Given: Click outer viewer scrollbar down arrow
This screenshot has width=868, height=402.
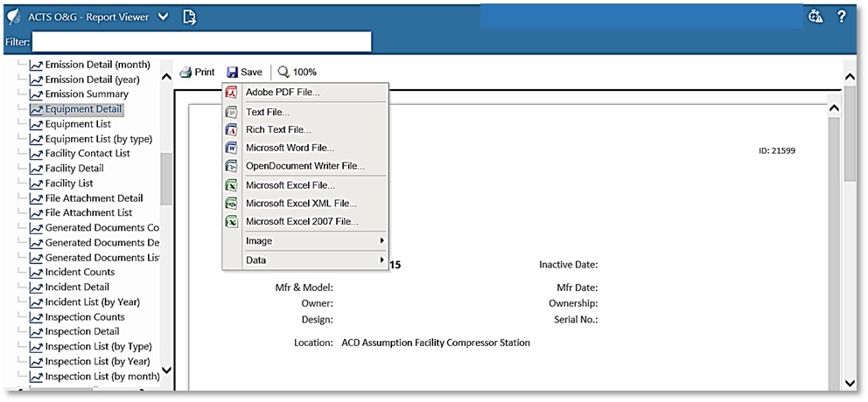Looking at the screenshot, I should point(850,383).
